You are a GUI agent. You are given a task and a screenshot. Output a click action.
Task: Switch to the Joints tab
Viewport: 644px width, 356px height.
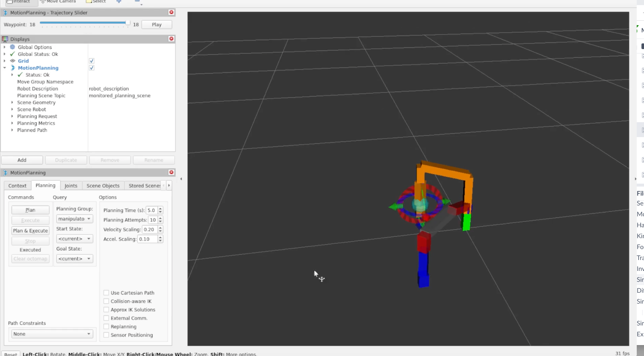tap(71, 186)
